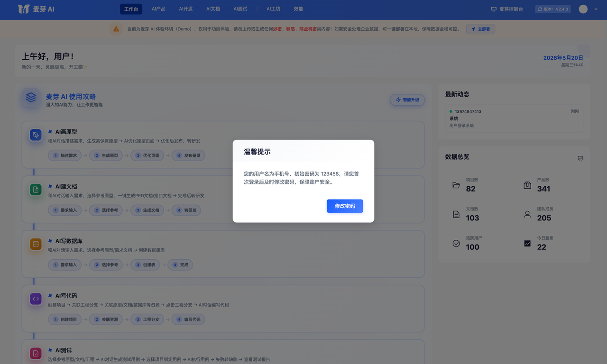Click the 13974947413 activity entry
Screen dimensions: 607x364
514,118
